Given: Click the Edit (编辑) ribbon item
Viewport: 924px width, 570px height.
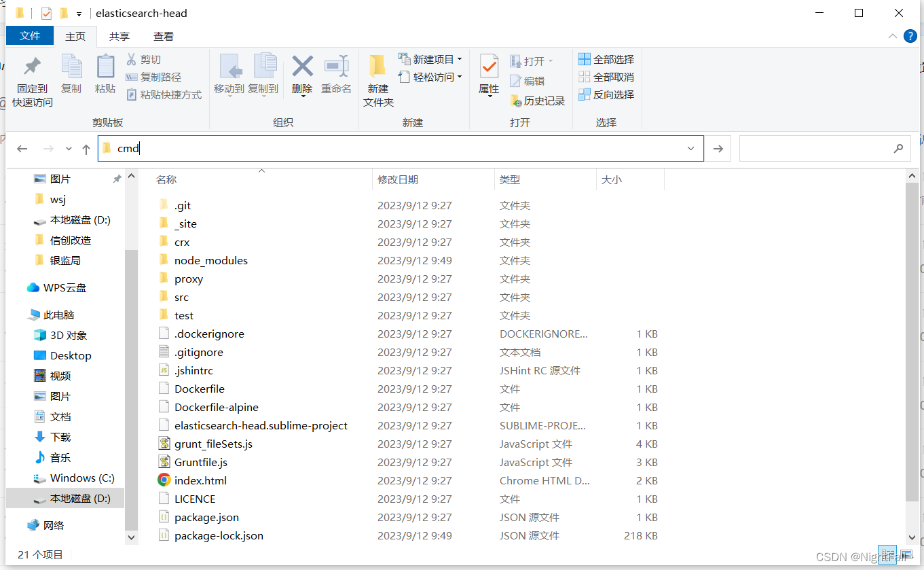Looking at the screenshot, I should point(528,81).
